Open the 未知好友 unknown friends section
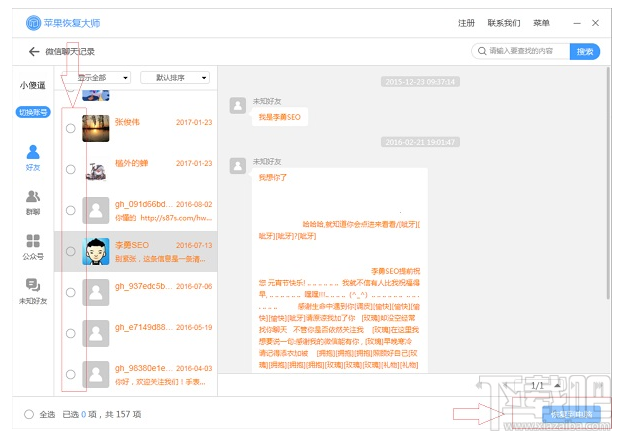 coord(33,291)
